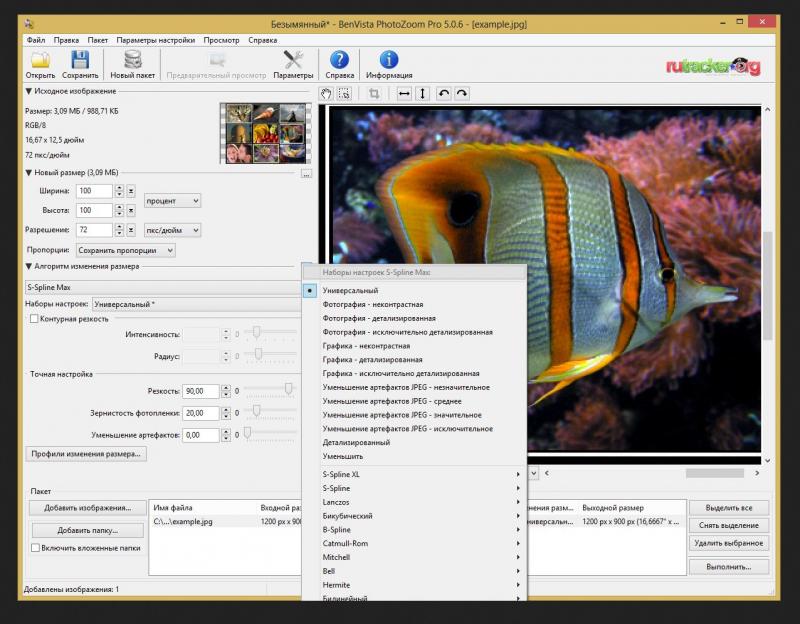Select the hand pan tool
Image resolution: width=800 pixels, height=624 pixels.
[326, 94]
